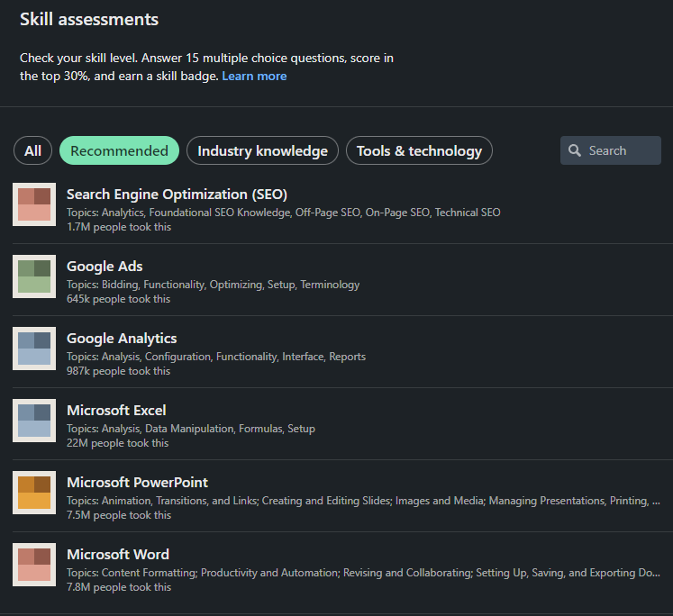
Task: Click the Google Ads assessment icon
Action: [34, 276]
